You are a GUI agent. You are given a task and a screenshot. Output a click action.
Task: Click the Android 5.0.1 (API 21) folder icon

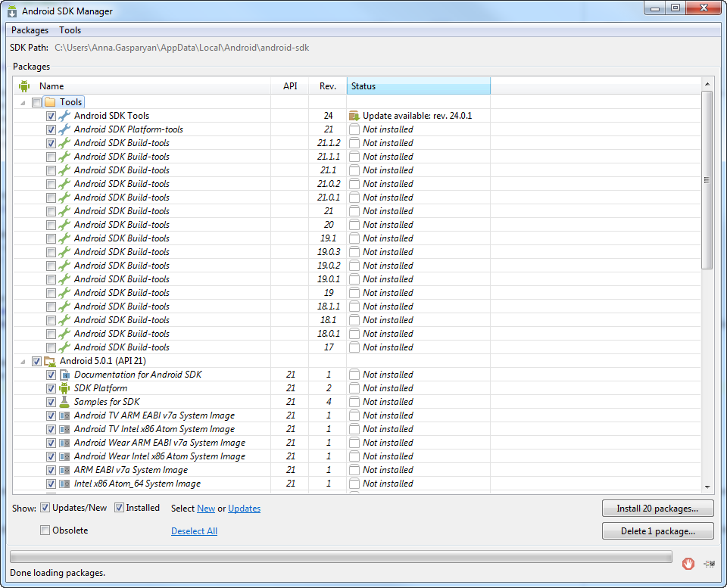(x=50, y=361)
